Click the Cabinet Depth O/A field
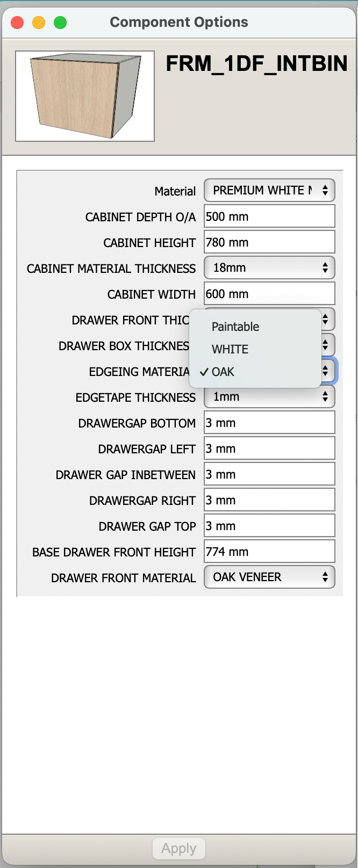The height and width of the screenshot is (868, 358). click(x=269, y=216)
